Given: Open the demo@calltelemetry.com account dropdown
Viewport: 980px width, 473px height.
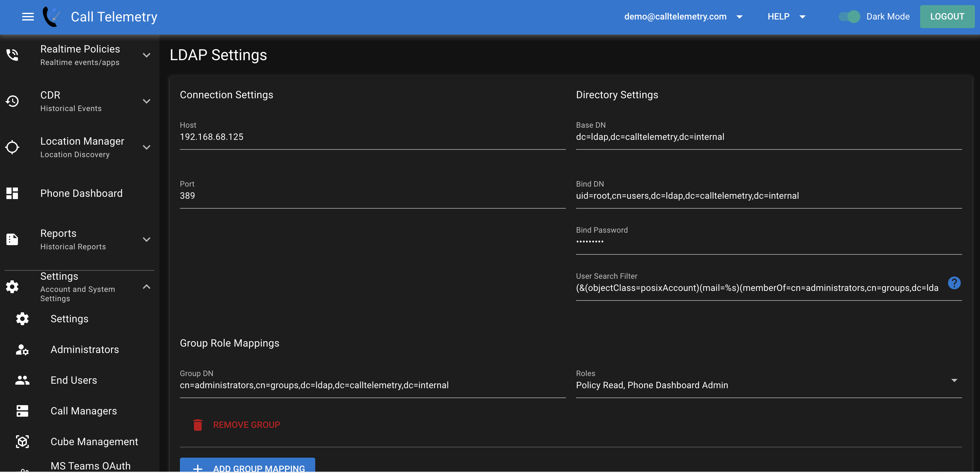Looking at the screenshot, I should 683,17.
